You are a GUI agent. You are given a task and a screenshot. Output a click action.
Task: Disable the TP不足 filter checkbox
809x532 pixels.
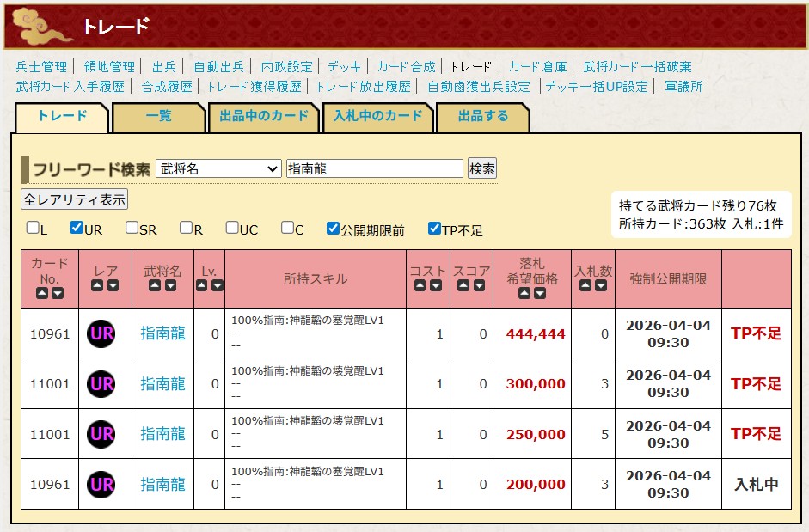[434, 229]
